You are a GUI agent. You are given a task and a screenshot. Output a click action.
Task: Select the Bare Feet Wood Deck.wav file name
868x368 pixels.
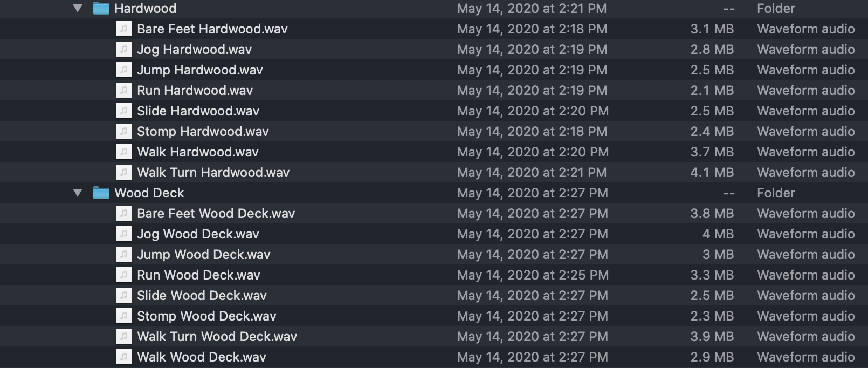click(x=216, y=214)
